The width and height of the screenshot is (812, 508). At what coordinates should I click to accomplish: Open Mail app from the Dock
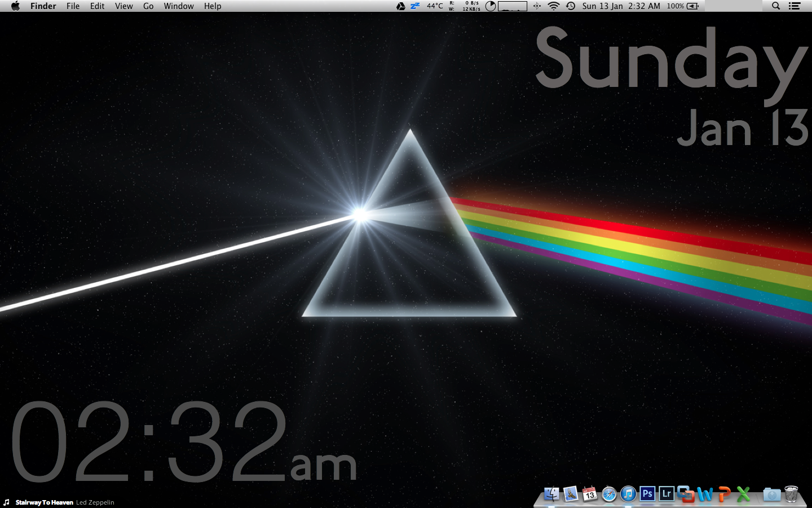click(x=571, y=494)
